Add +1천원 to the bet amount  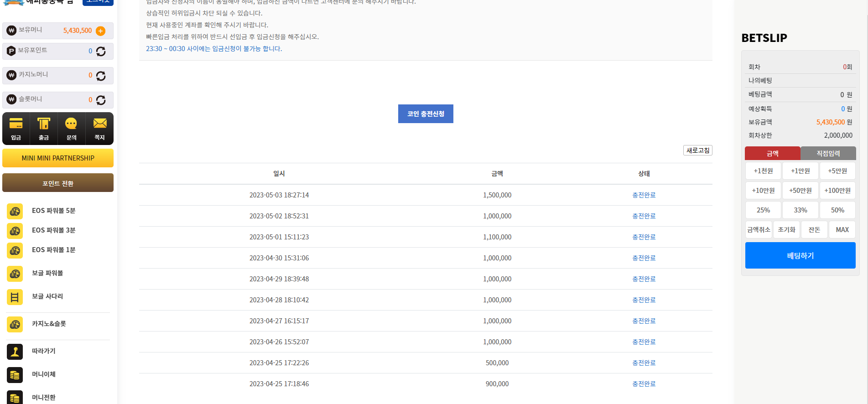point(763,171)
